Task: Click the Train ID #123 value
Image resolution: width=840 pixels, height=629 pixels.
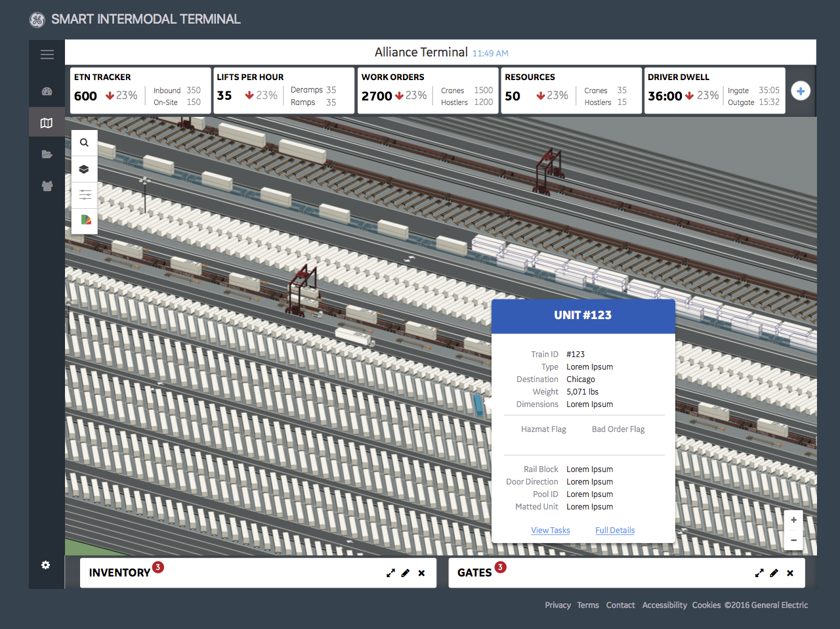Action: (x=576, y=355)
